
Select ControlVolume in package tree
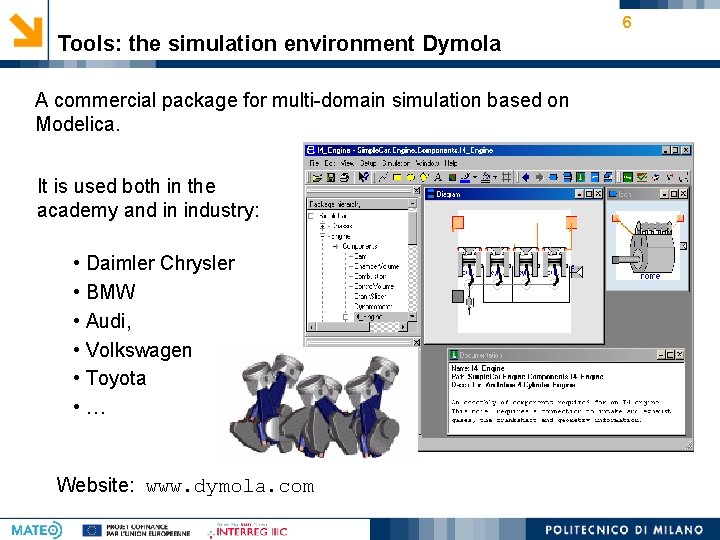pos(374,286)
